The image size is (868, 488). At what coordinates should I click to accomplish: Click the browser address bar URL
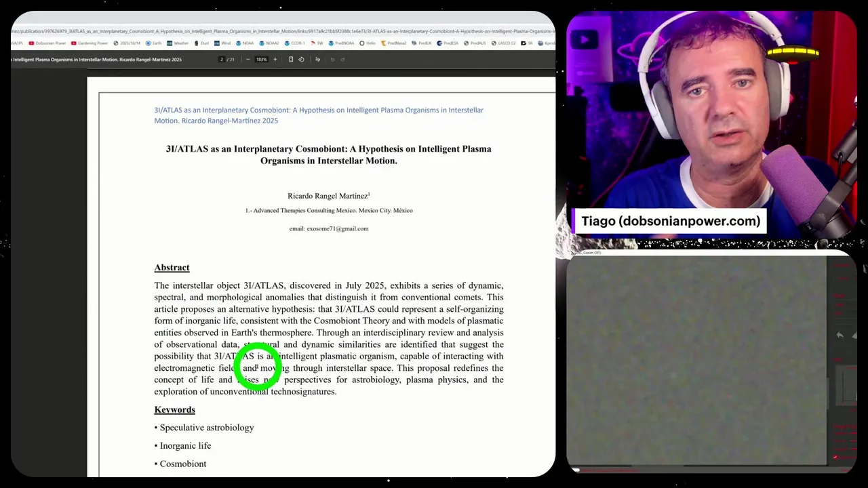tap(283, 31)
